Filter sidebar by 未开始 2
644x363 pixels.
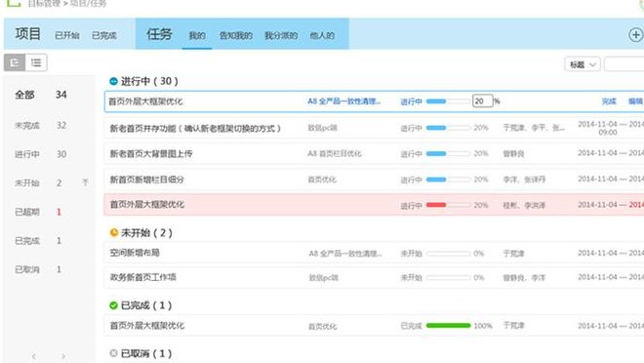38,182
